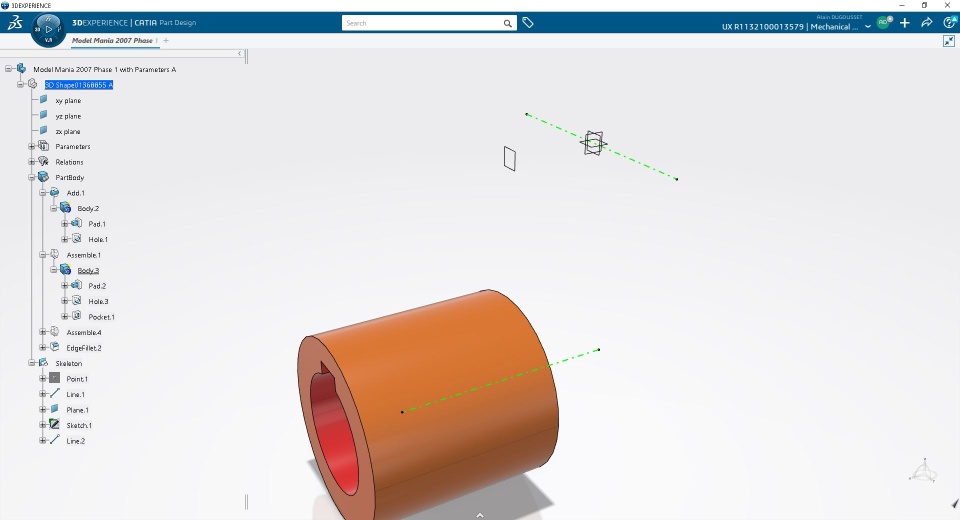Click the Add.1 feature icon
Screen dimensions: 960x520
coord(54,192)
